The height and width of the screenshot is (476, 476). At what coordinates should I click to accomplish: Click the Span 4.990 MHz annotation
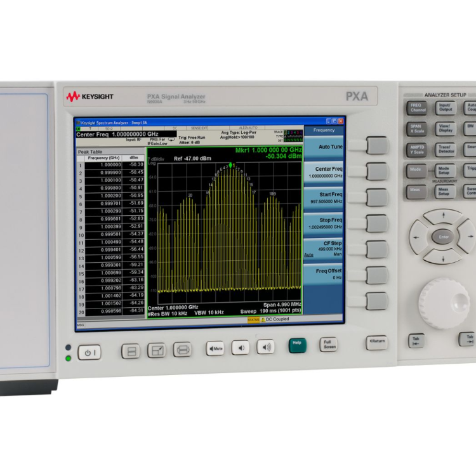pyautogui.click(x=282, y=305)
